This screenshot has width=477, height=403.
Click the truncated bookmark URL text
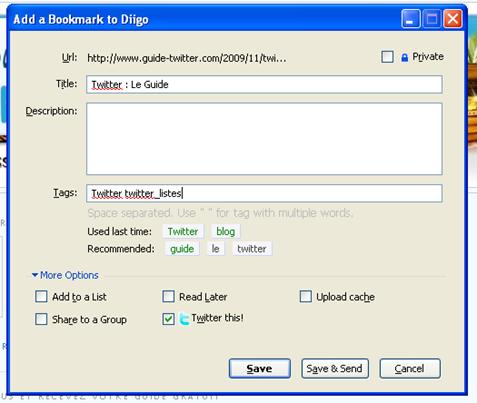click(187, 58)
